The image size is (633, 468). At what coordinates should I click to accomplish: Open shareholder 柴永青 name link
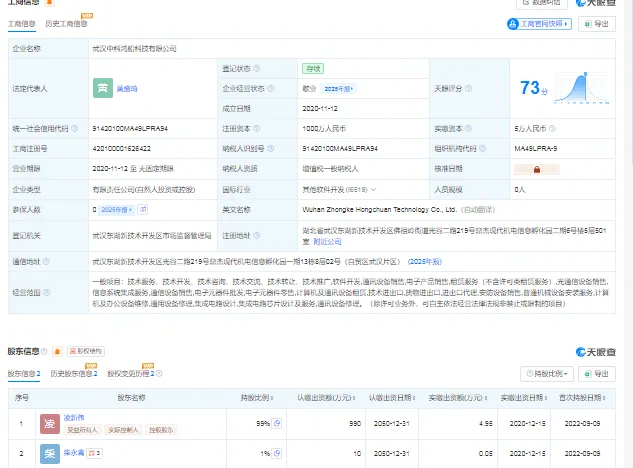(74, 453)
